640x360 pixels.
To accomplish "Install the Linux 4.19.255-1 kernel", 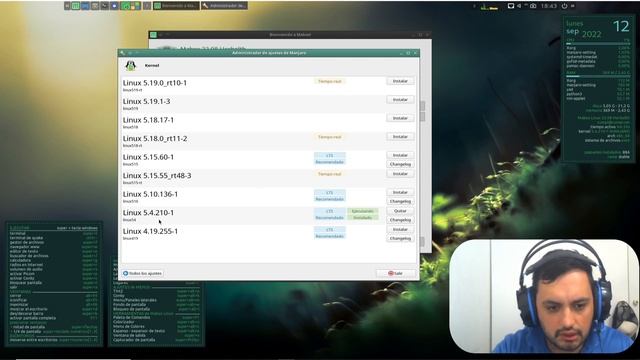I will pos(400,229).
